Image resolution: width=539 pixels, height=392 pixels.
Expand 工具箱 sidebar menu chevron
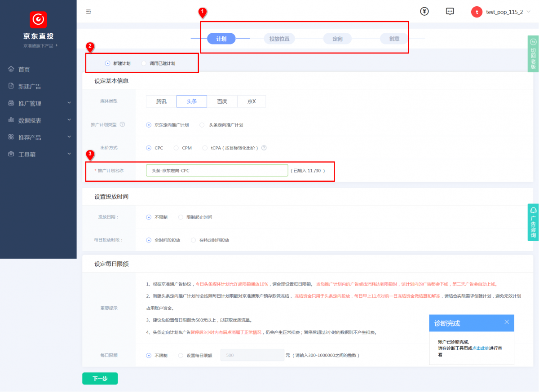pos(69,154)
